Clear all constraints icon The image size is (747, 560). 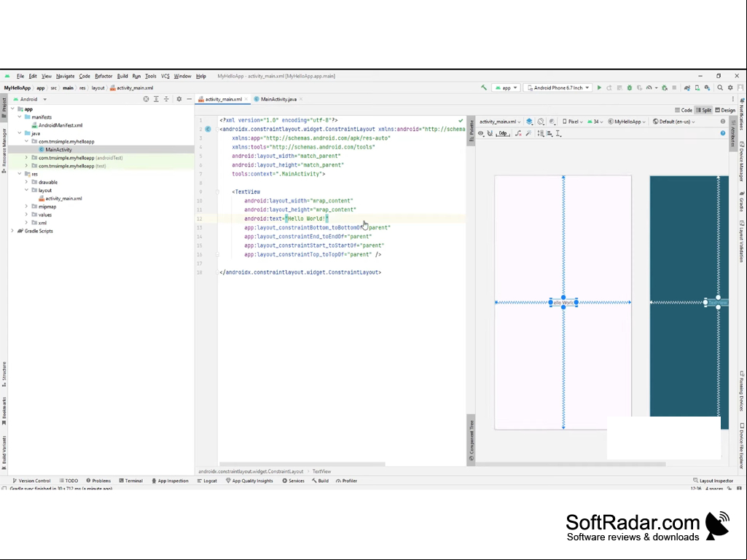pyautogui.click(x=518, y=133)
